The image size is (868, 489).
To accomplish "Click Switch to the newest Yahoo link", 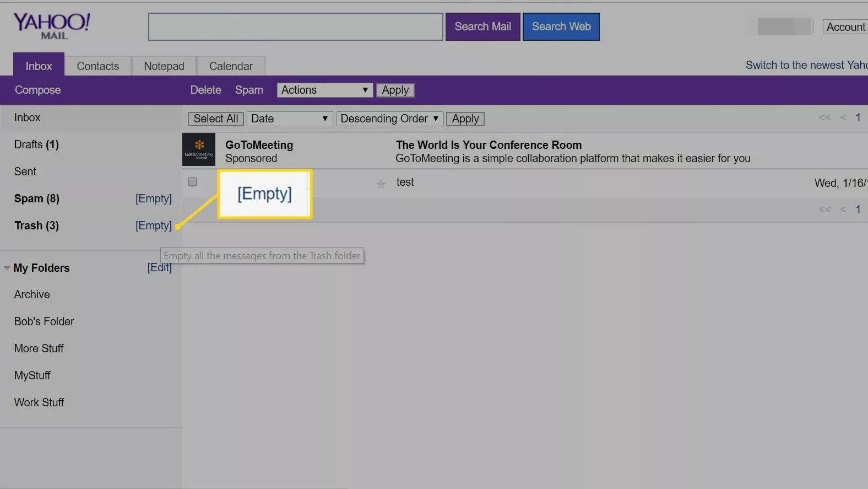I will click(806, 65).
